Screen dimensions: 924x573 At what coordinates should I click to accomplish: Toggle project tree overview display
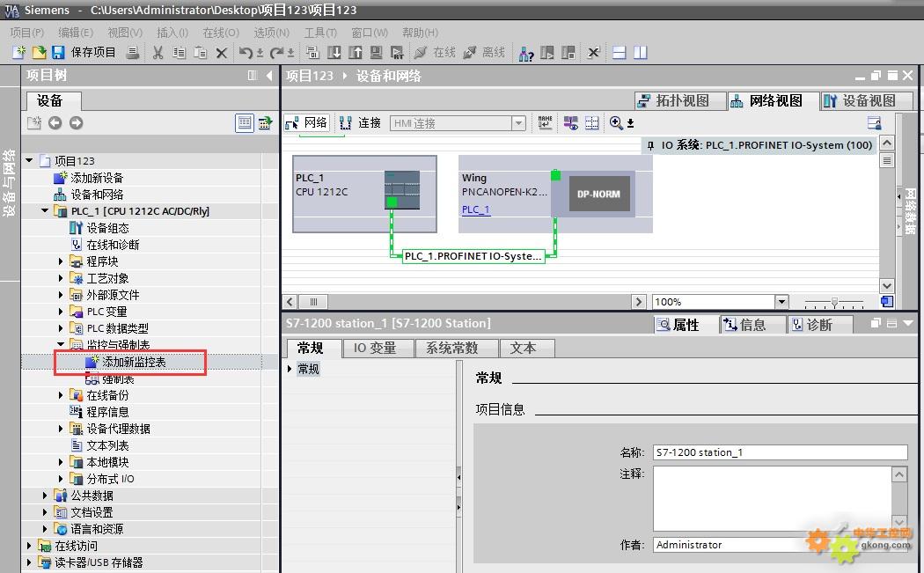245,122
